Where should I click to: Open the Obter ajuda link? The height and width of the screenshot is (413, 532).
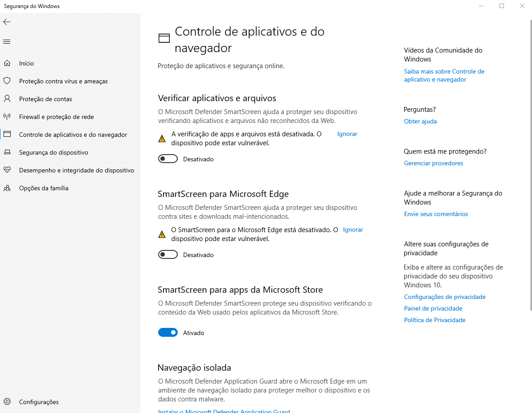point(420,121)
